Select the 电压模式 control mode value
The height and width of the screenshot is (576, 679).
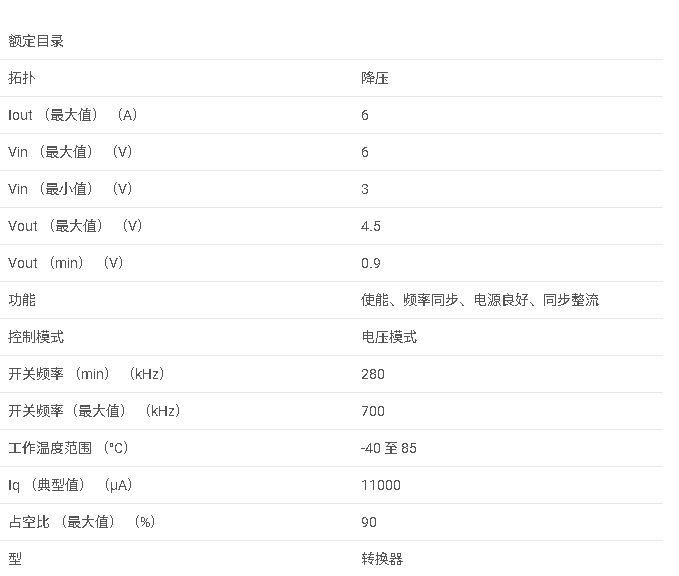[389, 337]
